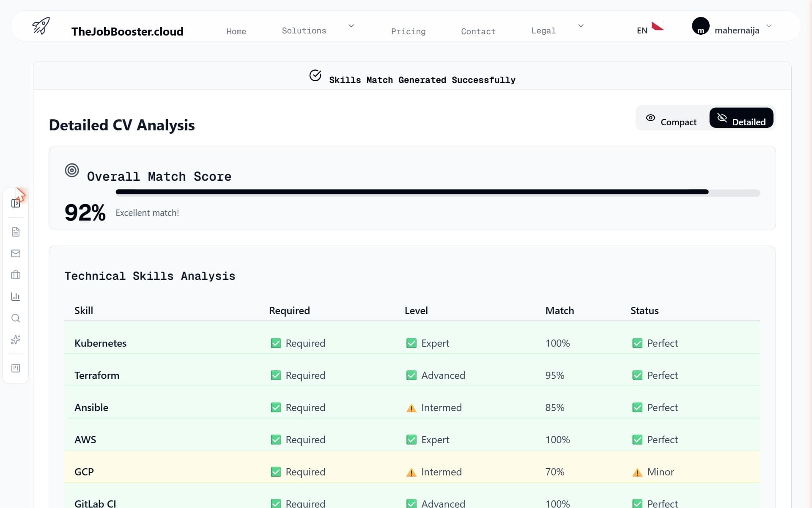Click the Advanced level label for Terraform
This screenshot has width=812, height=508.
coord(443,375)
